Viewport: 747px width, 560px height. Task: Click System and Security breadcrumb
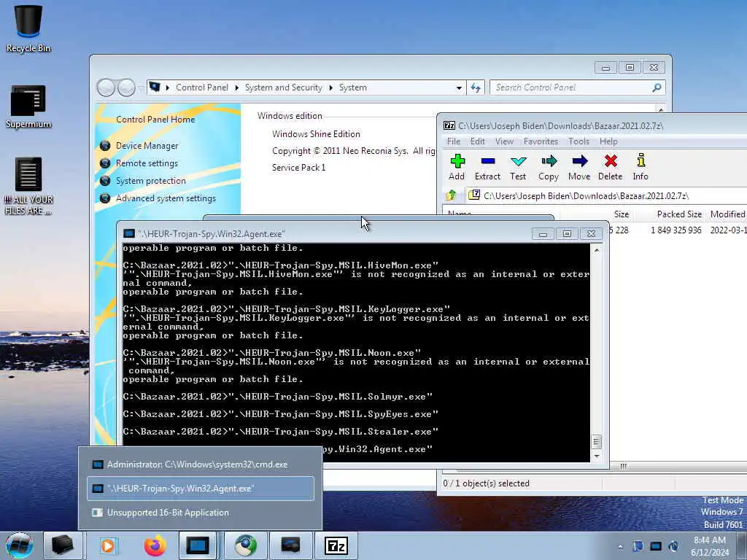click(284, 87)
